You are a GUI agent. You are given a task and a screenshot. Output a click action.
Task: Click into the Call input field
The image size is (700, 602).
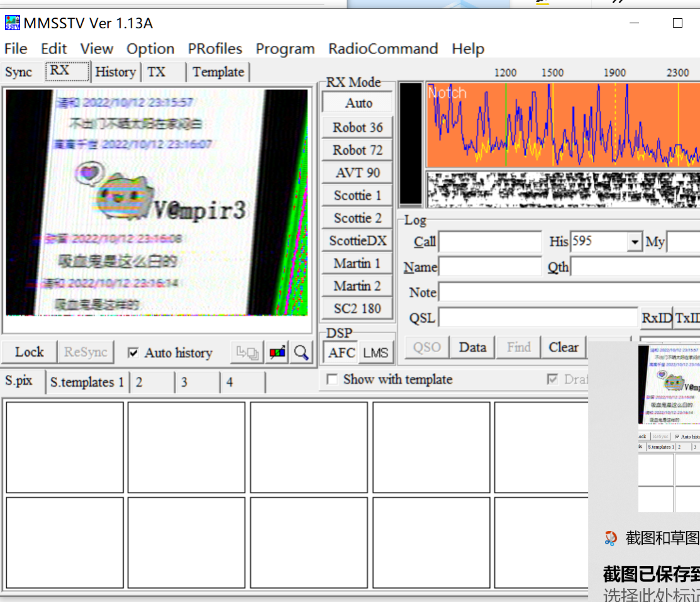[x=490, y=242]
